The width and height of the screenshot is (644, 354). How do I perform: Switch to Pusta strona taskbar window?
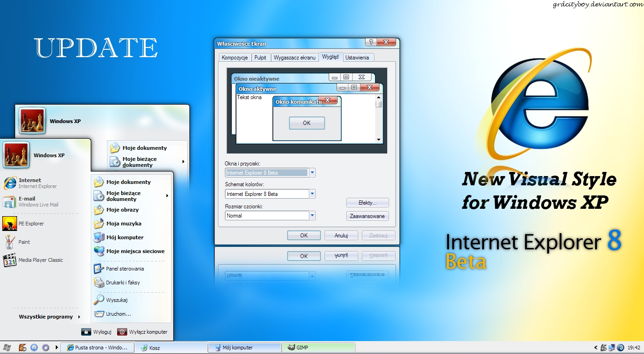tap(98, 348)
